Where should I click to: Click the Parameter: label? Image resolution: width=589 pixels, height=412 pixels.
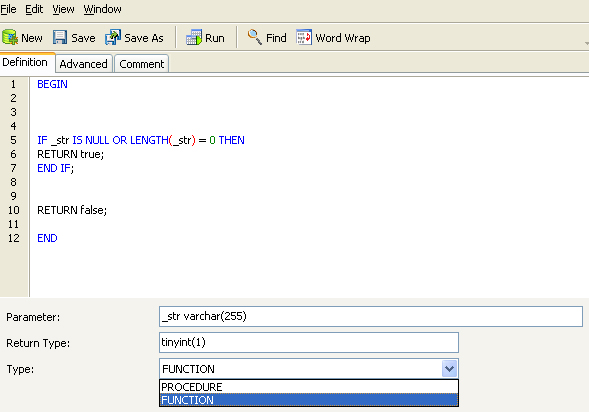coord(33,317)
